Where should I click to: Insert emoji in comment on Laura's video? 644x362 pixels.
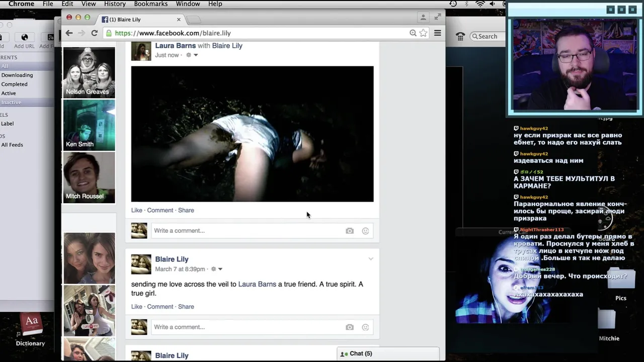[x=366, y=231]
